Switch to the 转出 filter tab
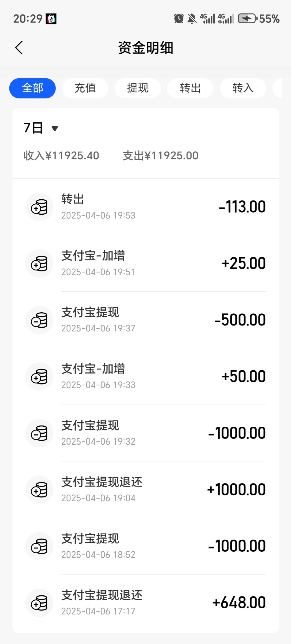291x644 pixels. pos(190,88)
